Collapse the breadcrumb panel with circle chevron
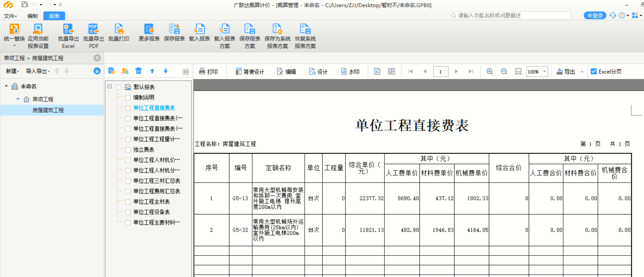Viewport: 644px width, 277px height. coord(97,58)
